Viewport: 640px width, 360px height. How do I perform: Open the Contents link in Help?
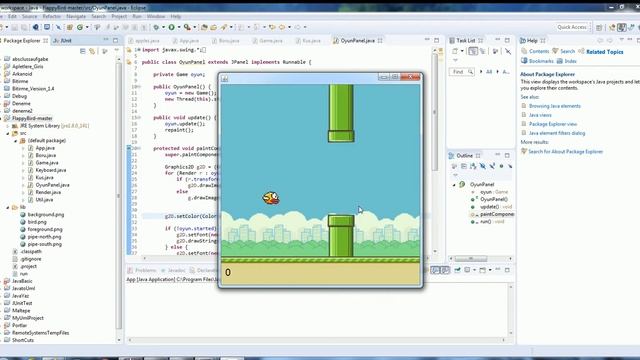539,51
